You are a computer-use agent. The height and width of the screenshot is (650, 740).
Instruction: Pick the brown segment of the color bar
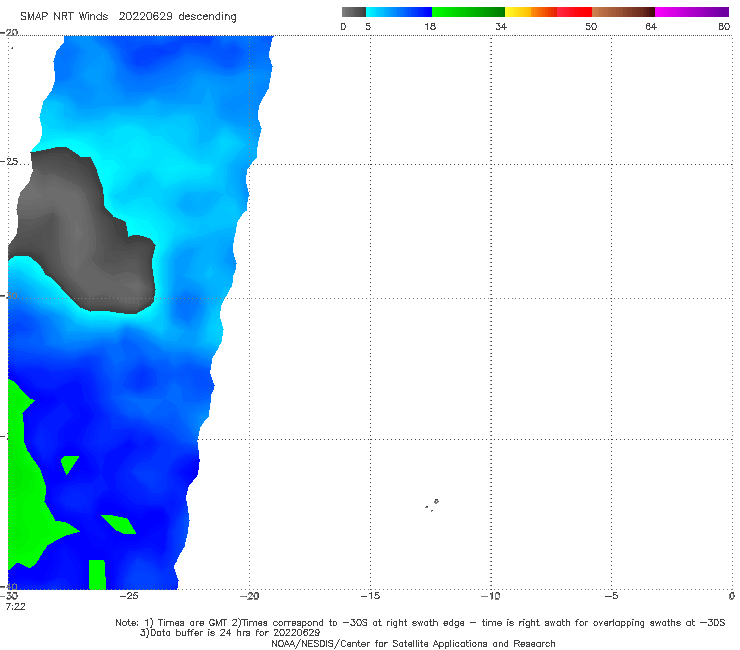coord(623,12)
